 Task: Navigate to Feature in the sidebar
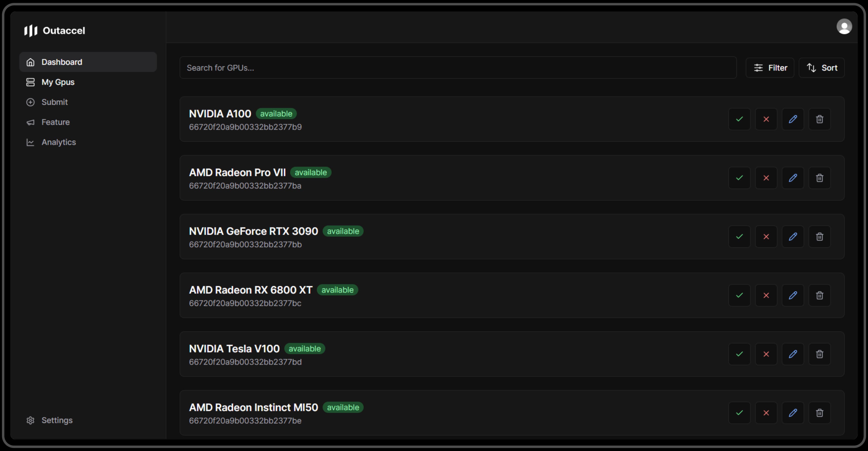(x=88, y=122)
